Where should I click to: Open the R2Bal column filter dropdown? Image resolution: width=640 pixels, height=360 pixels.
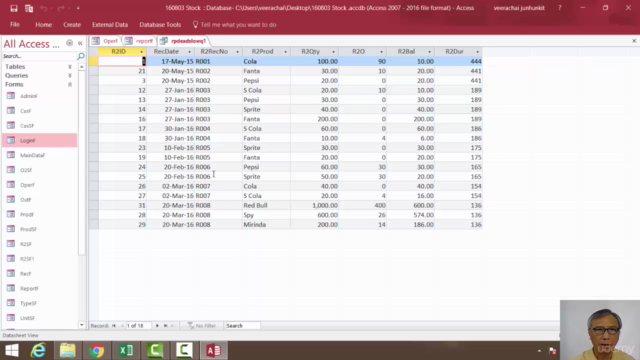tap(429, 52)
